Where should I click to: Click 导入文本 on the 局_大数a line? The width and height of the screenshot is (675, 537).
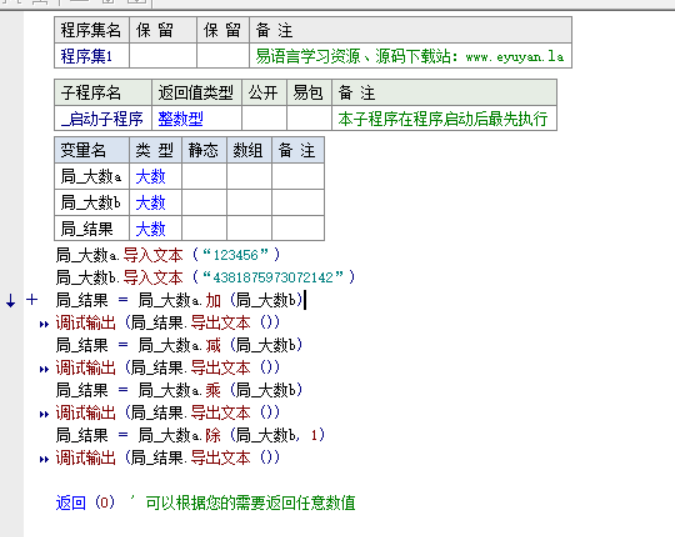(153, 255)
